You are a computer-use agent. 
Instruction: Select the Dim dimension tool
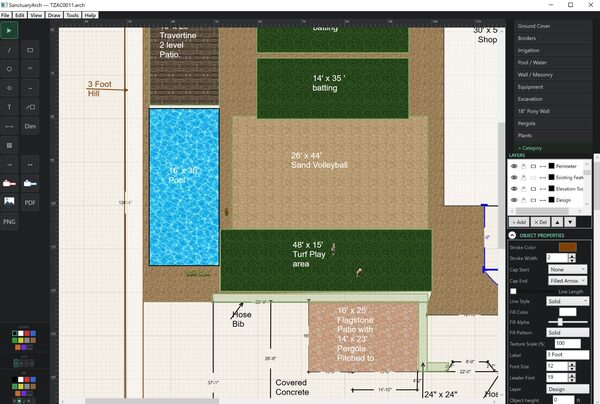pyautogui.click(x=30, y=126)
